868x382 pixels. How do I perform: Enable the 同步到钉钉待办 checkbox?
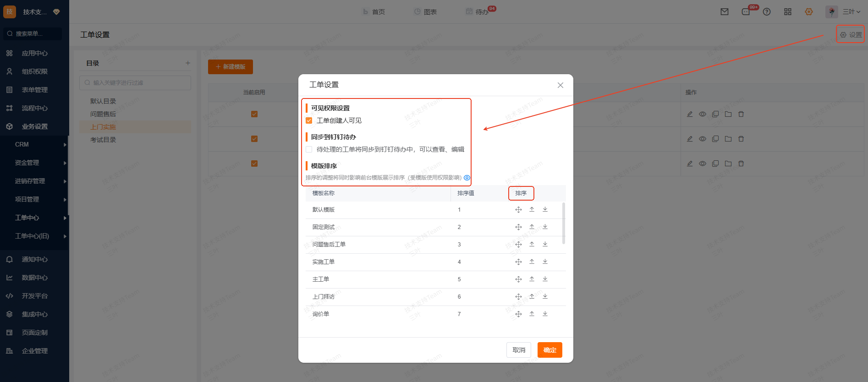pos(309,149)
